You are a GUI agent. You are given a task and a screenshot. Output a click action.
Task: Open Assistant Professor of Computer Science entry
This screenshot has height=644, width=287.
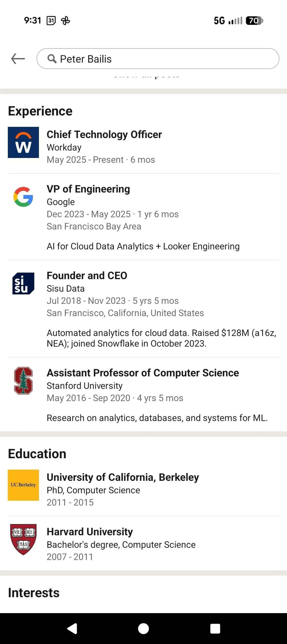(143, 373)
